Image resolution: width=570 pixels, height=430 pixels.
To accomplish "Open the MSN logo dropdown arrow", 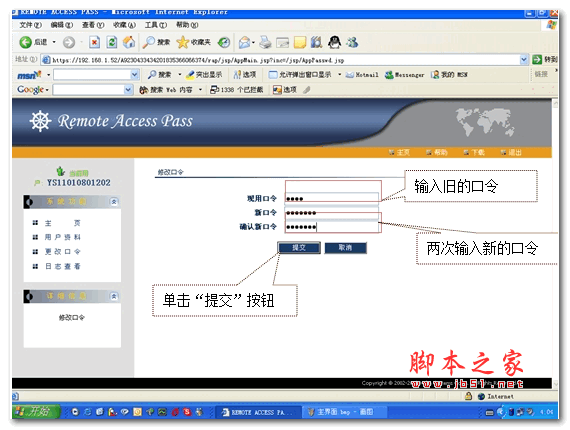I will pyautogui.click(x=48, y=75).
